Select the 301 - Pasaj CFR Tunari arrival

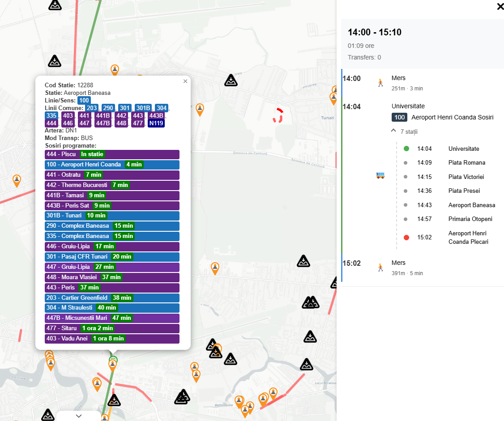(x=112, y=257)
